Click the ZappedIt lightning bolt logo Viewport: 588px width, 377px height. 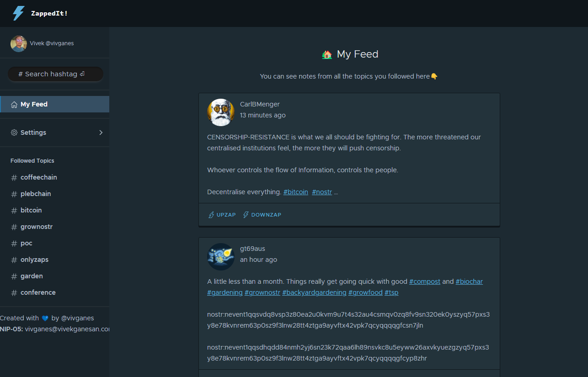(x=18, y=13)
